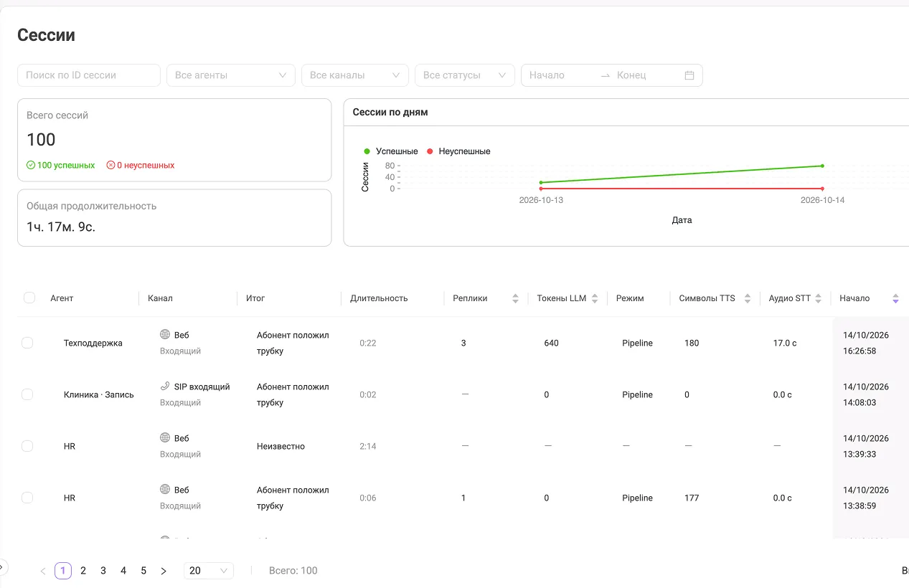Click the Конец date field
This screenshot has width=909, height=588.
pos(646,75)
